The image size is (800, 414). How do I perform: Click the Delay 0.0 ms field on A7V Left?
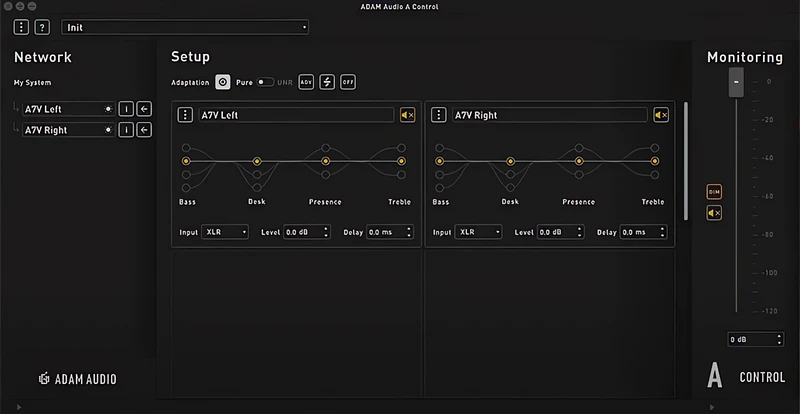pyautogui.click(x=390, y=232)
